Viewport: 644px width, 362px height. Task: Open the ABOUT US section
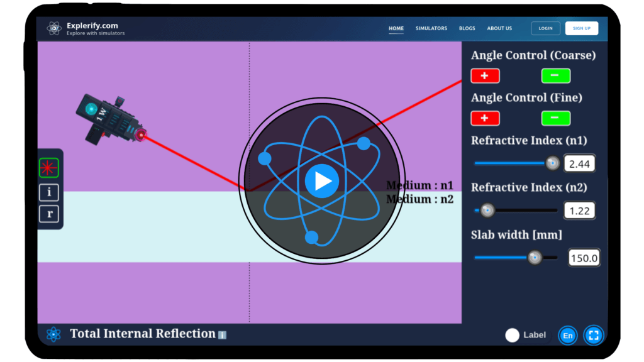[x=499, y=28]
